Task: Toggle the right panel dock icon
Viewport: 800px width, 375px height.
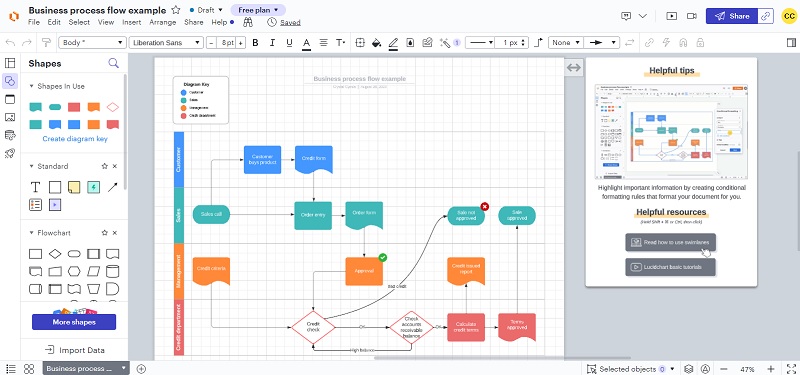Action: click(x=790, y=43)
